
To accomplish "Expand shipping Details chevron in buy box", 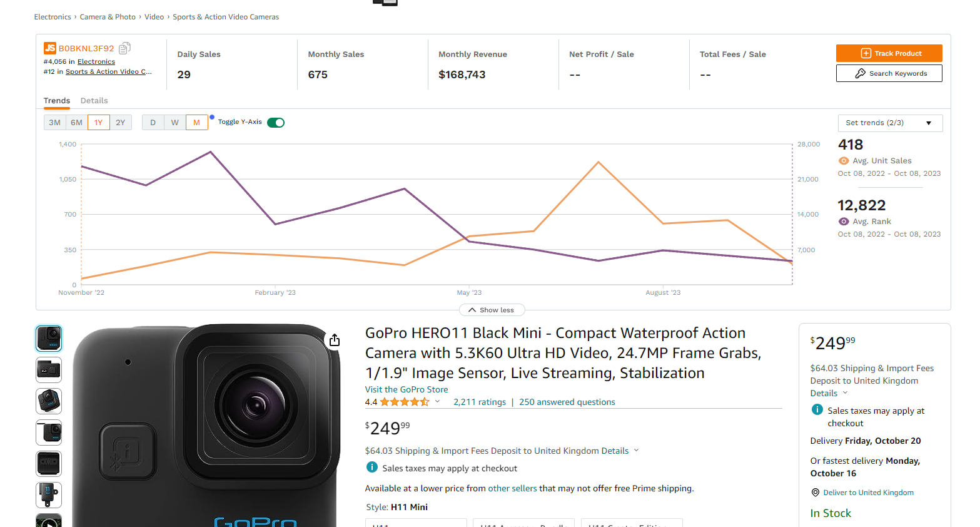I will [x=845, y=393].
